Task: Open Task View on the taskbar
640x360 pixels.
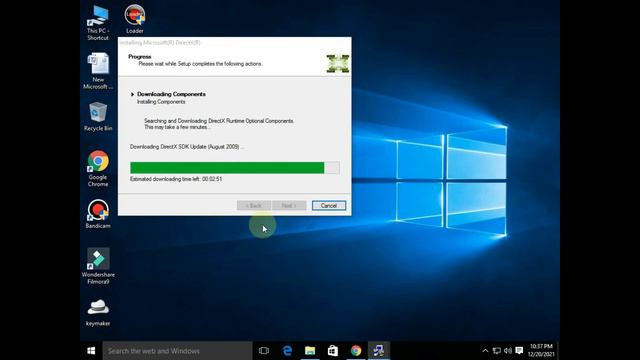Action: coord(264,351)
